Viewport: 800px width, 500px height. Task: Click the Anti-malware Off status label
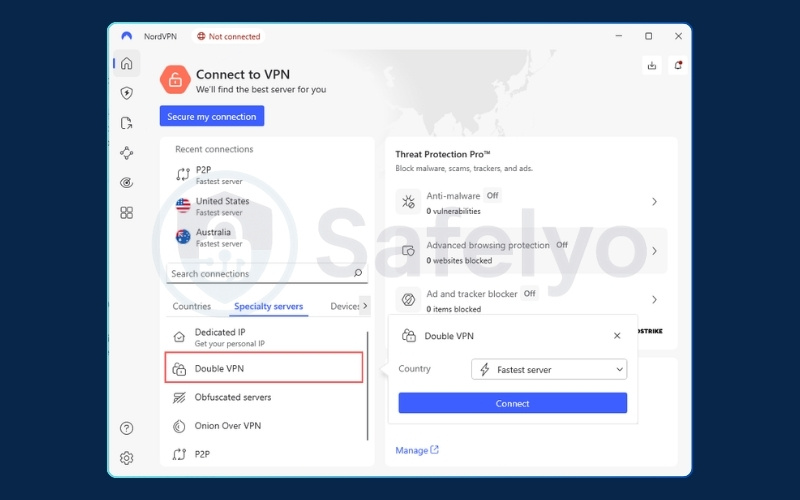tap(492, 195)
